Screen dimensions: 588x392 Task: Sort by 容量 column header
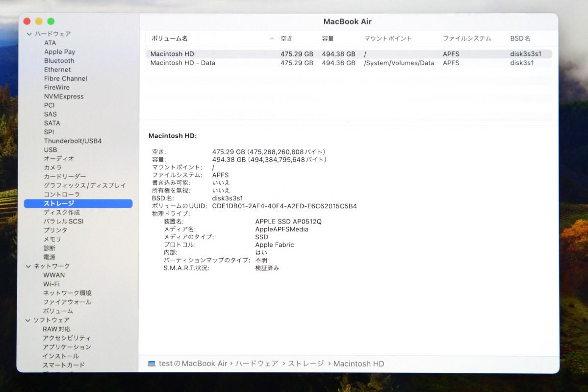tap(328, 39)
